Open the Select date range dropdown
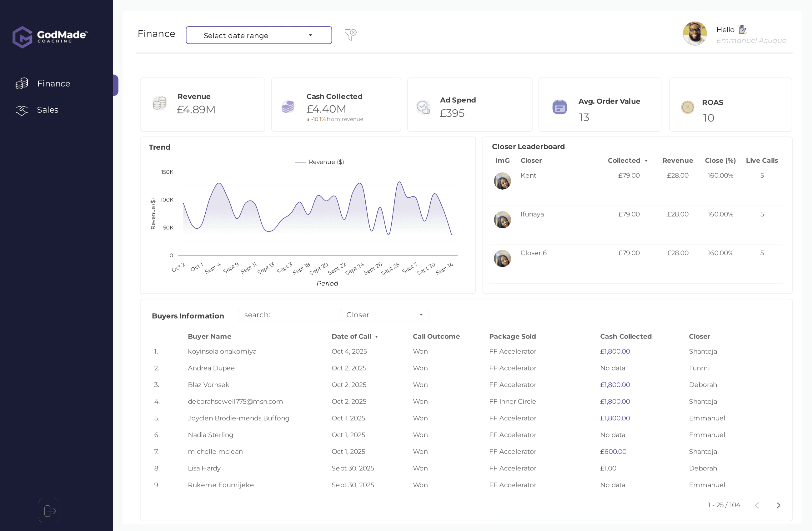The width and height of the screenshot is (812, 531). [258, 35]
